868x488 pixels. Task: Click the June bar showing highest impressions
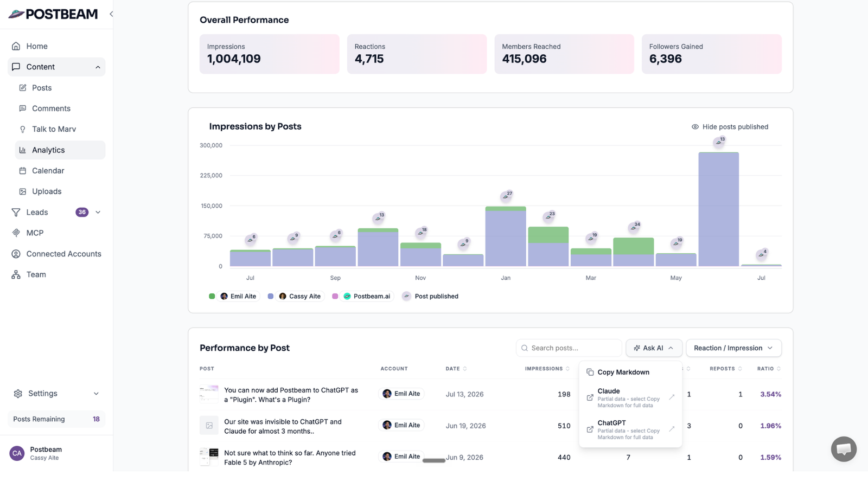tap(718, 209)
